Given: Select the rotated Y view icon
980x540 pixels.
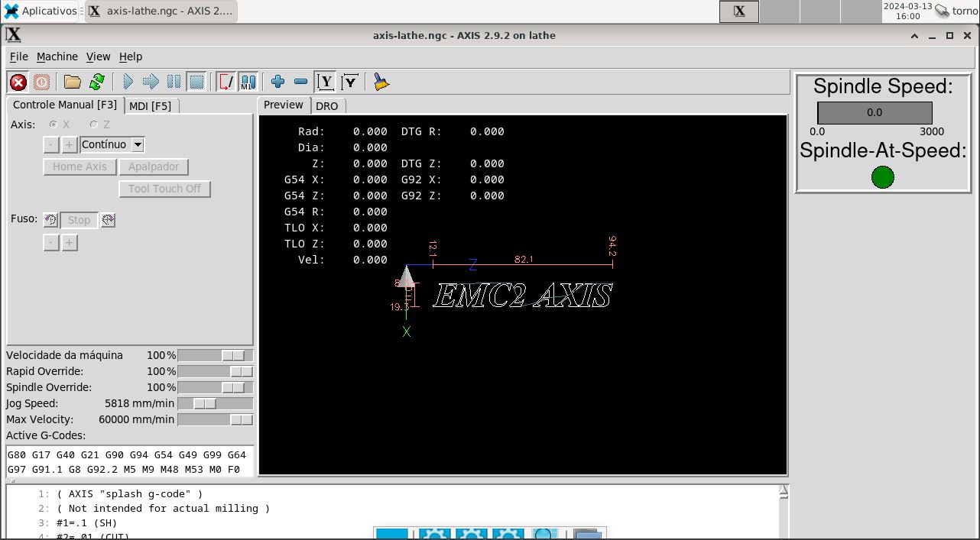Looking at the screenshot, I should pyautogui.click(x=350, y=82).
